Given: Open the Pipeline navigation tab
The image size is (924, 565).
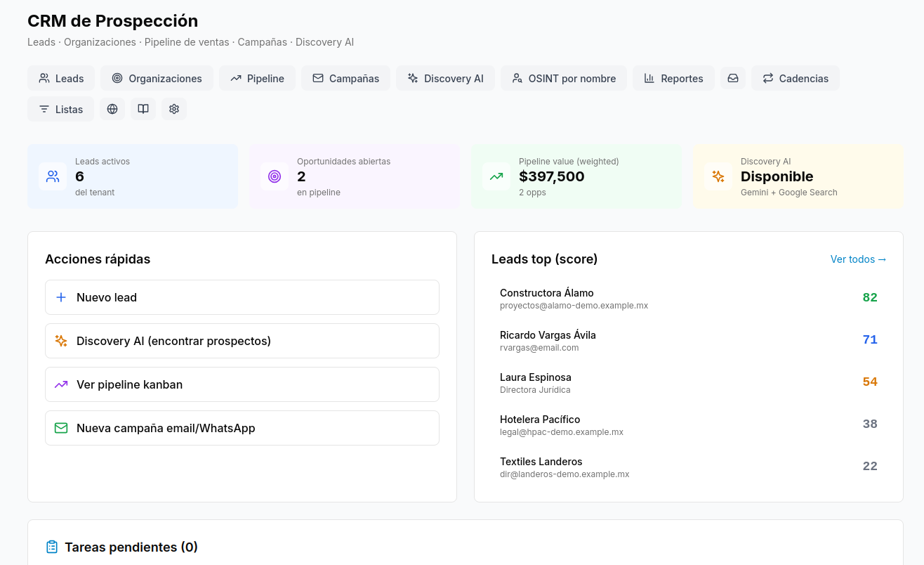Looking at the screenshot, I should coord(257,78).
